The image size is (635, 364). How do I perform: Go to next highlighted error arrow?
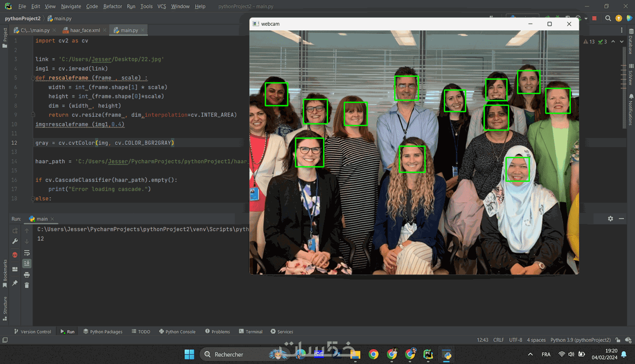(621, 41)
